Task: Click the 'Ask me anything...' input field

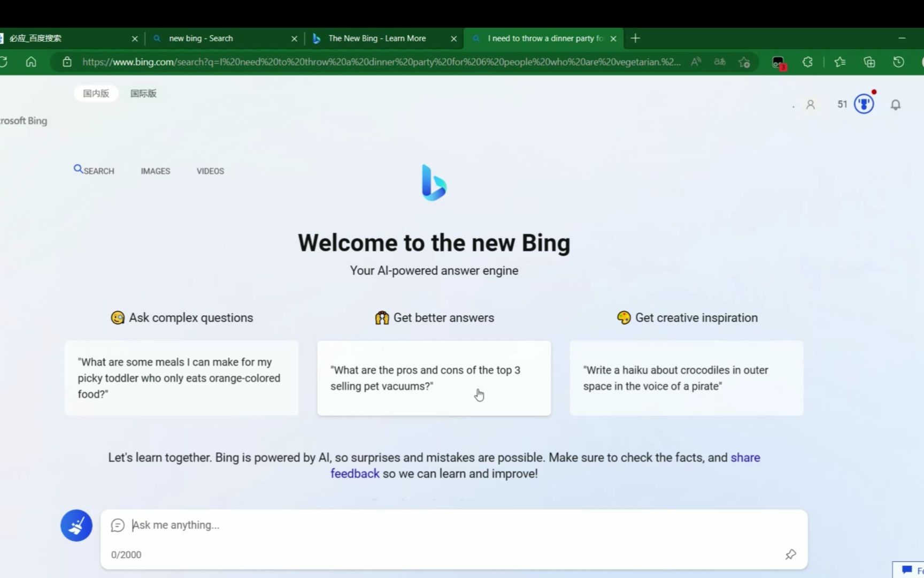Action: click(455, 525)
